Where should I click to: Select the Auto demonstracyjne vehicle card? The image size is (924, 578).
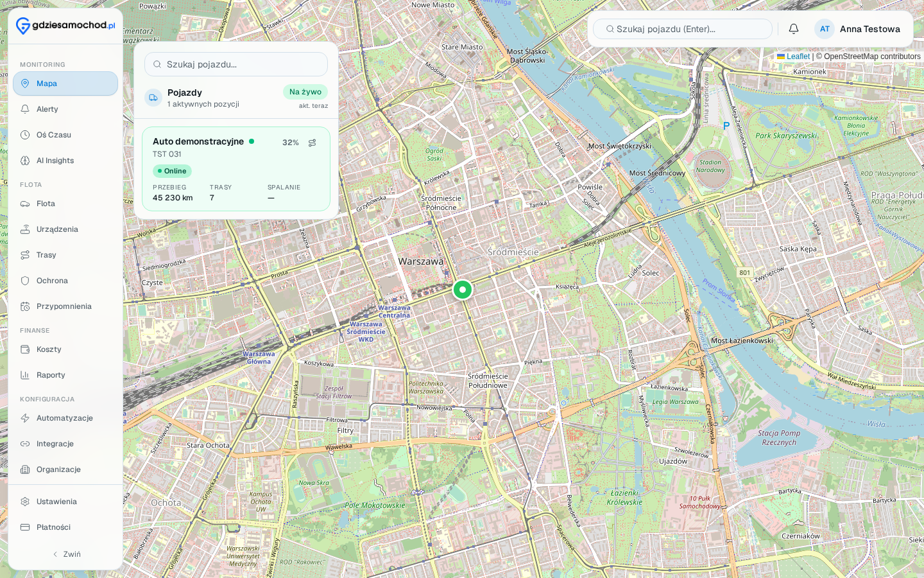[x=236, y=169]
